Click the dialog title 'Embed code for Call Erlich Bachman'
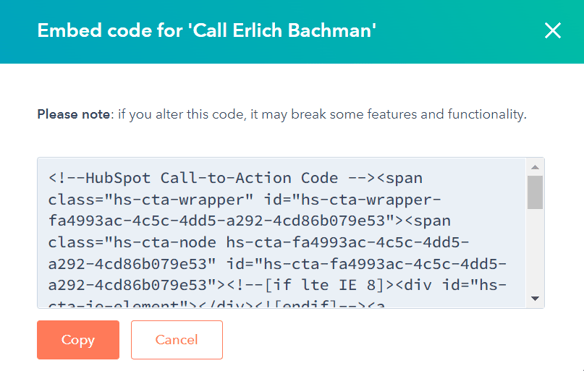Image resolution: width=584 pixels, height=371 pixels. (207, 31)
